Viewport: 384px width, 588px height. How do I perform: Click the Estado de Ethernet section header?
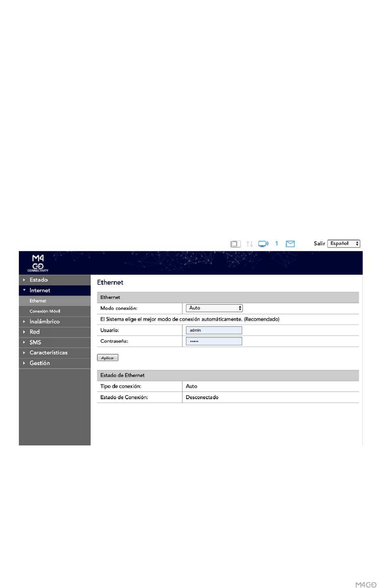pos(228,376)
